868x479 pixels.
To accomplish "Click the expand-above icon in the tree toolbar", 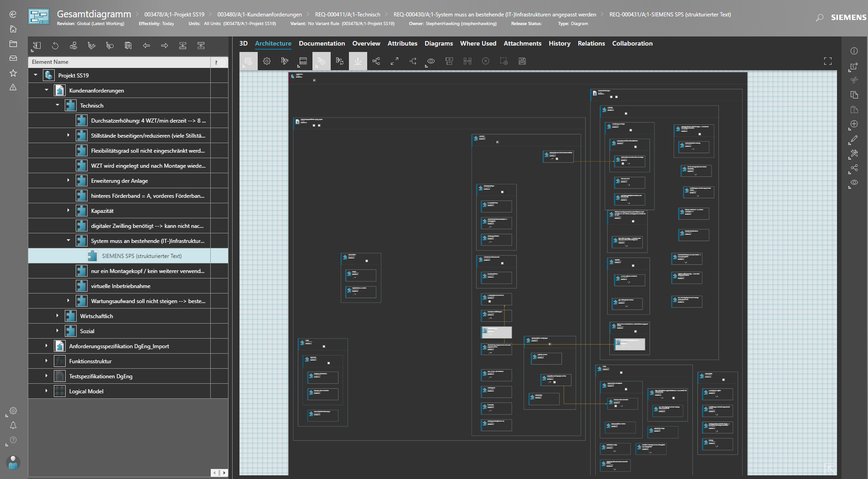I will tap(201, 46).
